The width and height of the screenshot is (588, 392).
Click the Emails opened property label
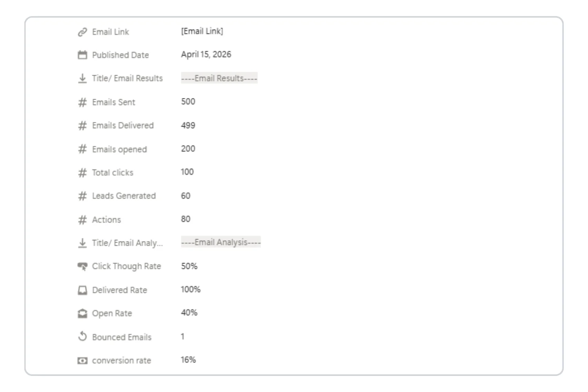coord(119,149)
